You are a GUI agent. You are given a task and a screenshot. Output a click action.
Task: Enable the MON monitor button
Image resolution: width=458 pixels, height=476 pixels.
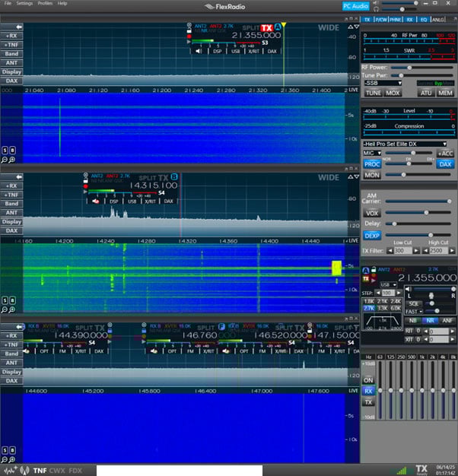[372, 175]
